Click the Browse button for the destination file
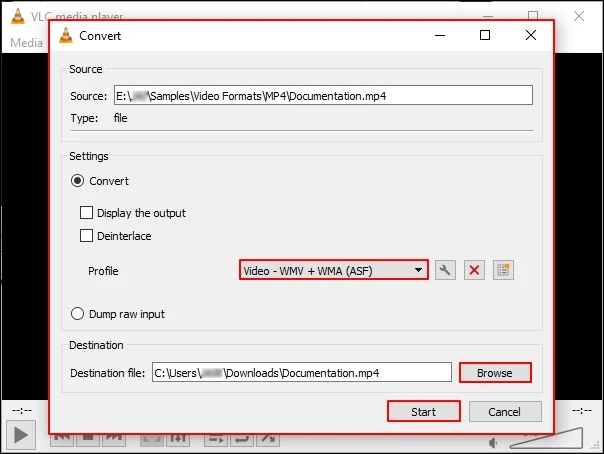The image size is (604, 454). [494, 373]
